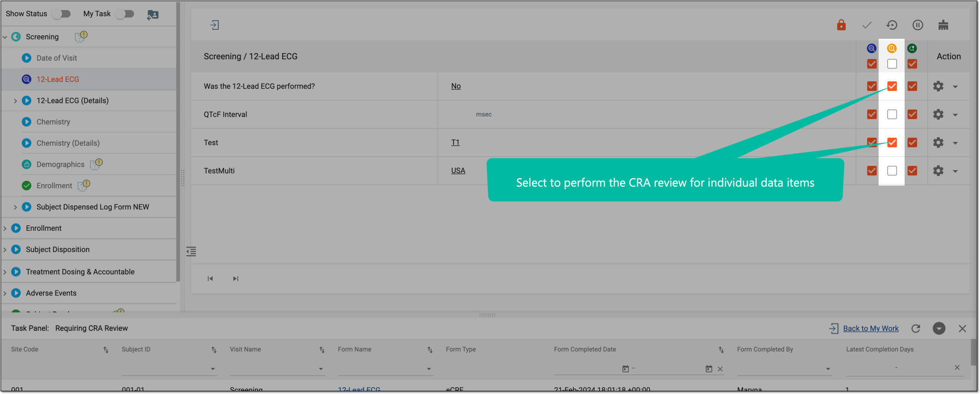Open the gear action for TestMulti
The width and height of the screenshot is (980, 394).
tap(938, 171)
